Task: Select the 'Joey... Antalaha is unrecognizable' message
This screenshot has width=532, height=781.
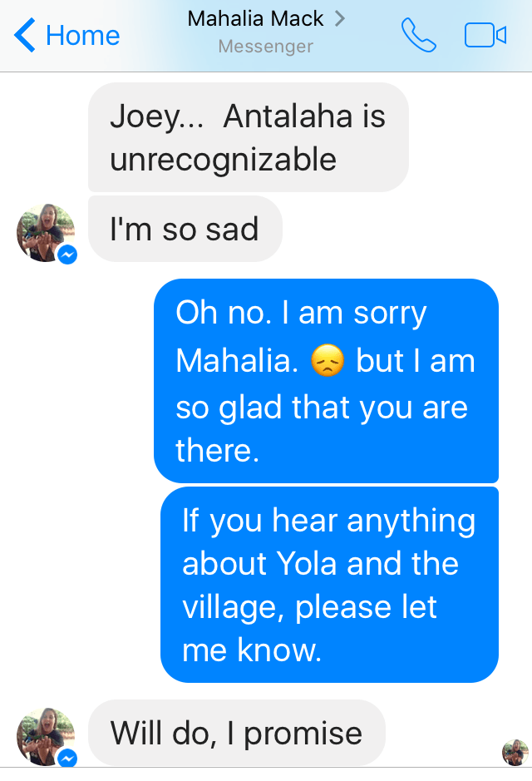Action: tap(248, 137)
